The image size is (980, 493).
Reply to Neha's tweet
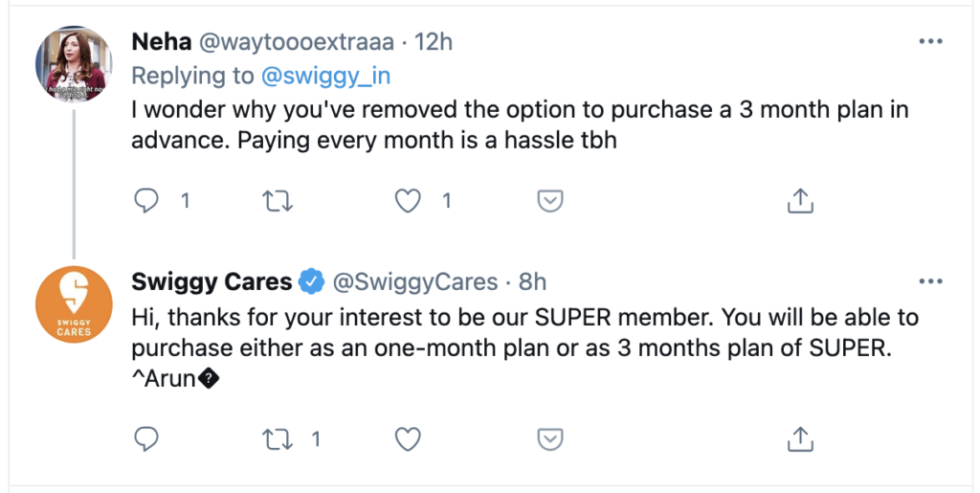point(146,201)
